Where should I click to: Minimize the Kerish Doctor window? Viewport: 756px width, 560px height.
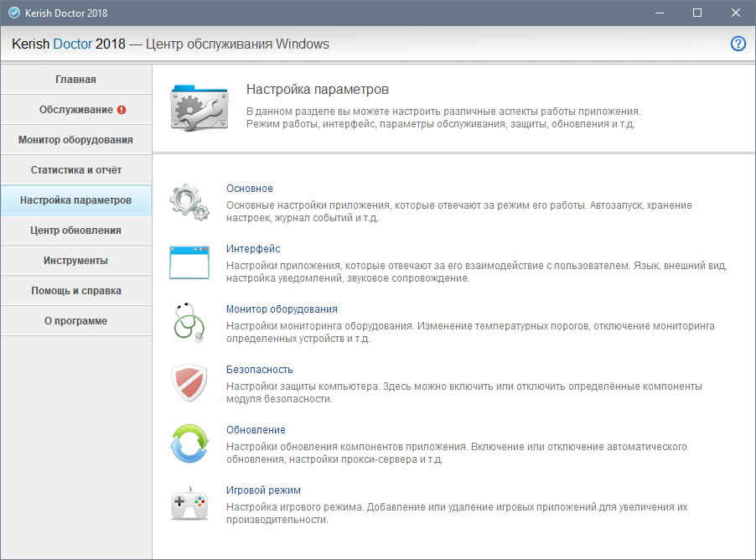point(660,13)
